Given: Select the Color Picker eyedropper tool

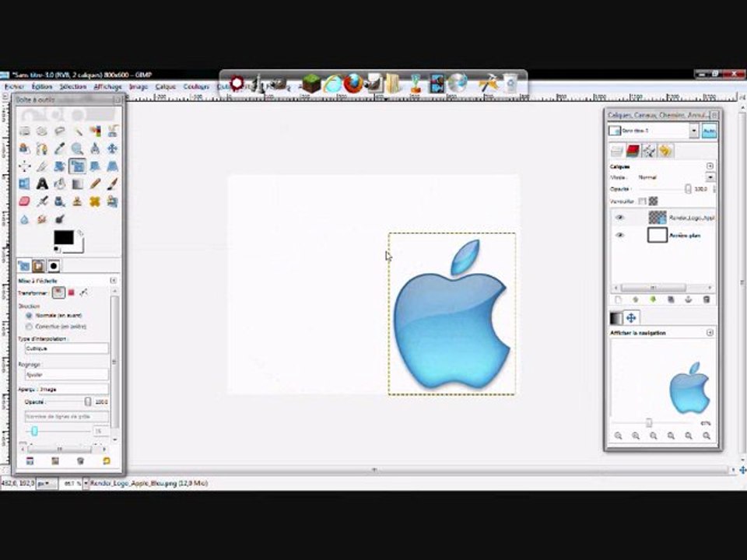Looking at the screenshot, I should pyautogui.click(x=60, y=149).
